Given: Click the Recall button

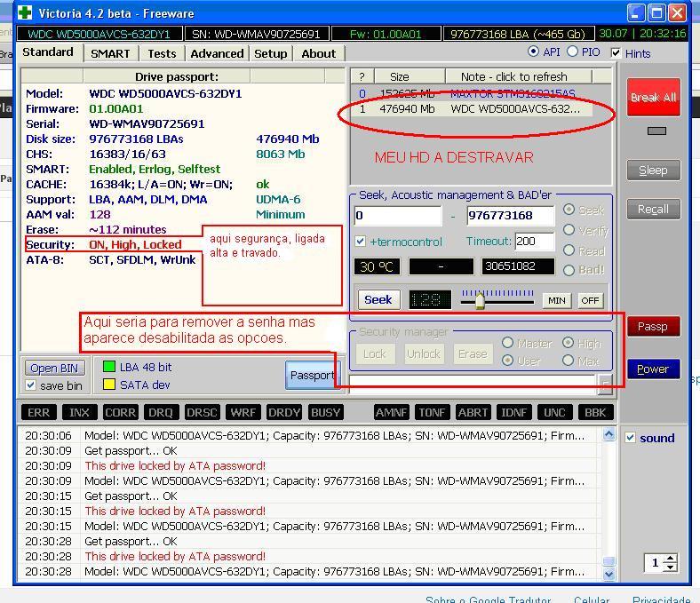Looking at the screenshot, I should 653,209.
